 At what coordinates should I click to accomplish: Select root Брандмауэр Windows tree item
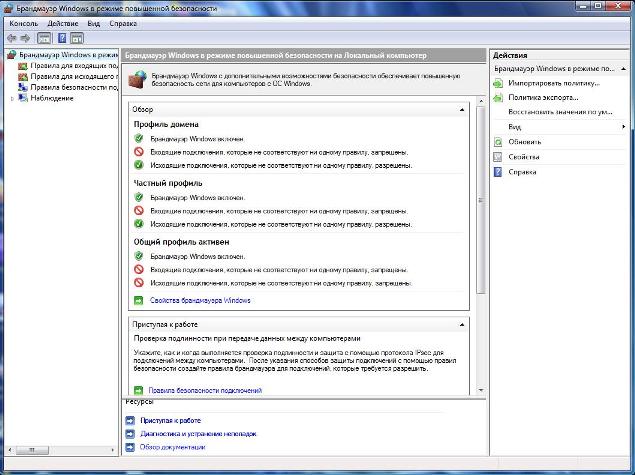pos(68,55)
